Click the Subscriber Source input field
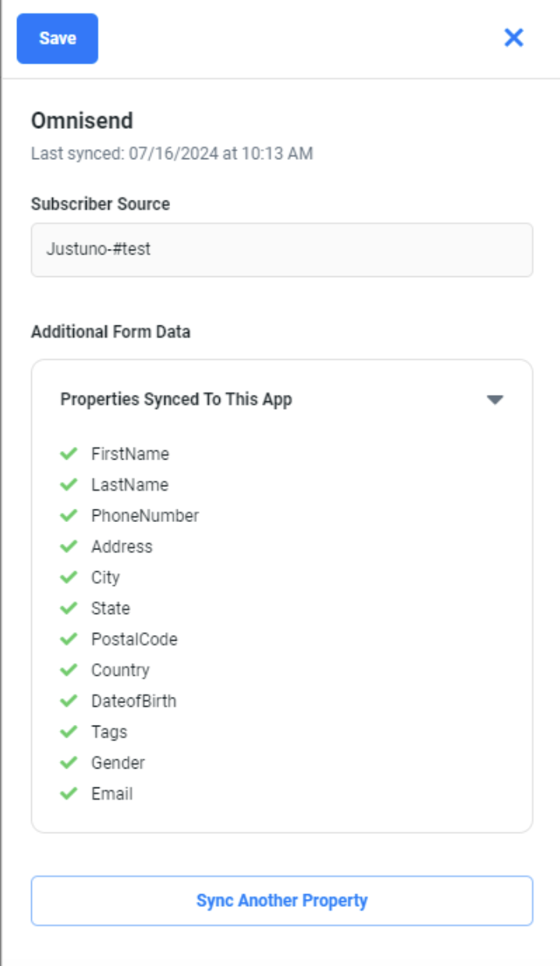The height and width of the screenshot is (966, 560). coord(282,250)
